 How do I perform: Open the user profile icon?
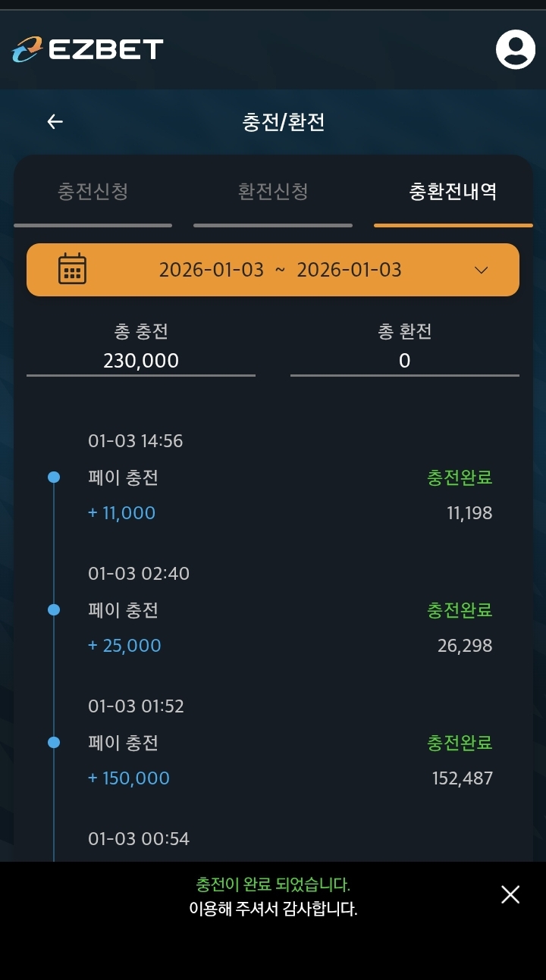(x=516, y=49)
